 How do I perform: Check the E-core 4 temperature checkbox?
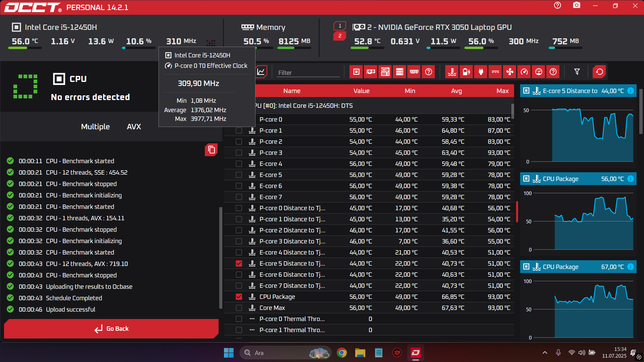point(239,164)
